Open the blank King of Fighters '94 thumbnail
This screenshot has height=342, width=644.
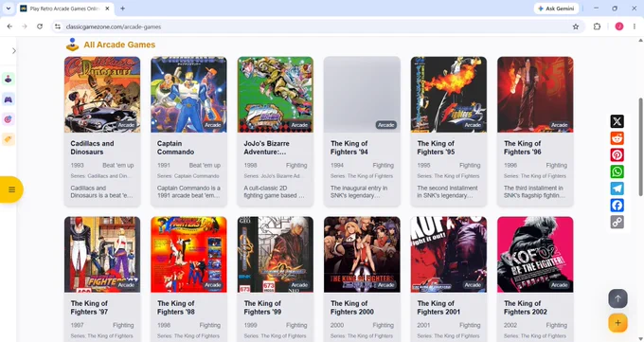(x=362, y=95)
